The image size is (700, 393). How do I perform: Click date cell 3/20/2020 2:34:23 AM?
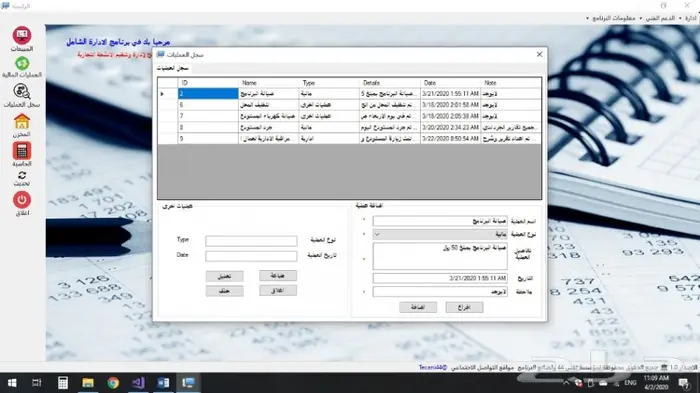[450, 128]
